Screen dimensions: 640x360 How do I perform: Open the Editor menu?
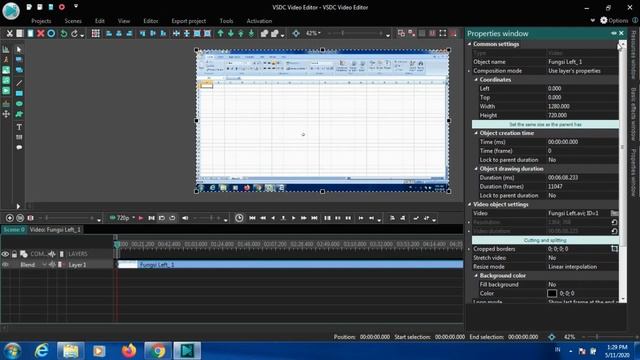click(151, 21)
